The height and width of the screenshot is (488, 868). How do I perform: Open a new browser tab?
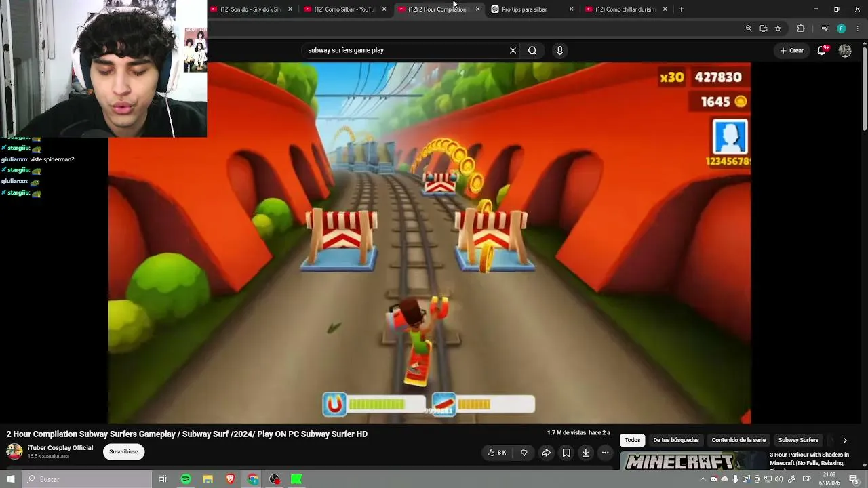click(682, 9)
